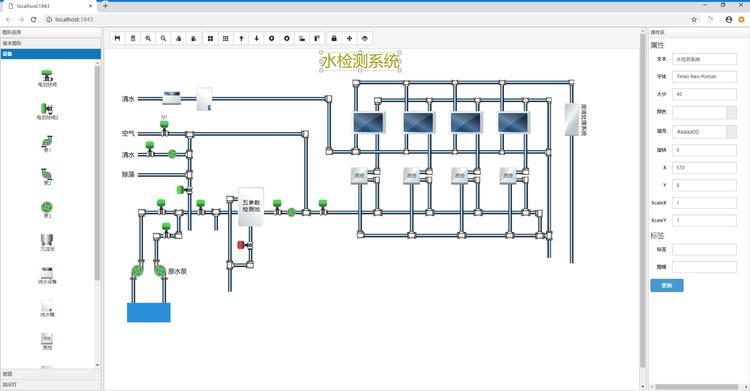
Task: Click the move down arrow toolbar icon
Action: [x=256, y=38]
